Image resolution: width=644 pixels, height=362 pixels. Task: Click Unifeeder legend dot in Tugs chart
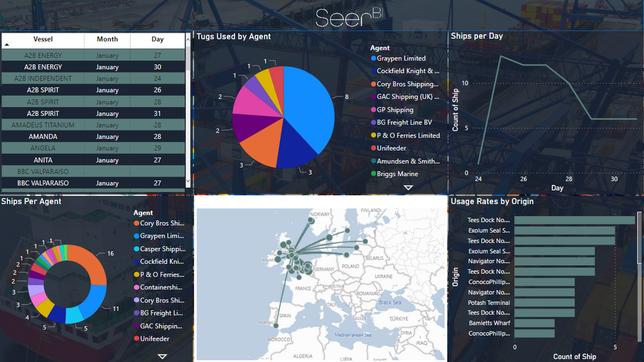pyautogui.click(x=374, y=148)
